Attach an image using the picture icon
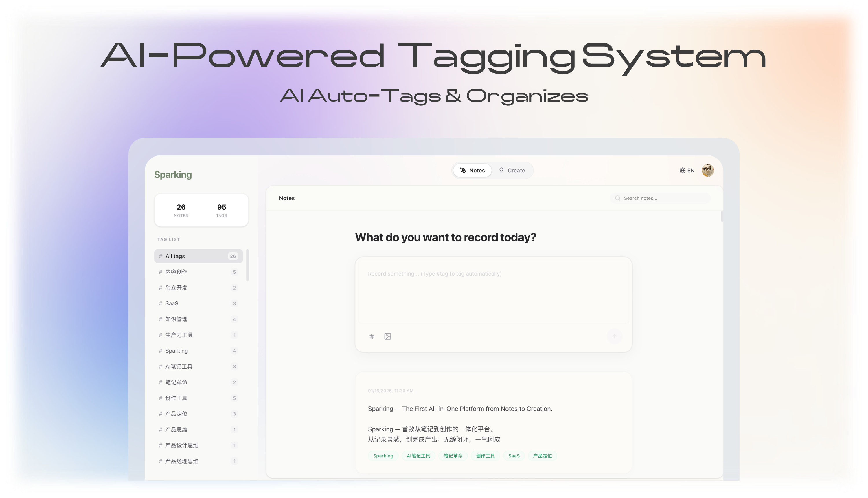The image size is (868, 498). [x=387, y=336]
